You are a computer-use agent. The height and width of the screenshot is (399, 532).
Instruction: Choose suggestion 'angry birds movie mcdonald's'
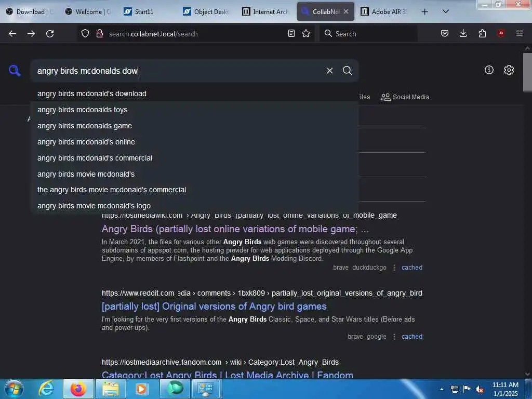click(x=194, y=174)
